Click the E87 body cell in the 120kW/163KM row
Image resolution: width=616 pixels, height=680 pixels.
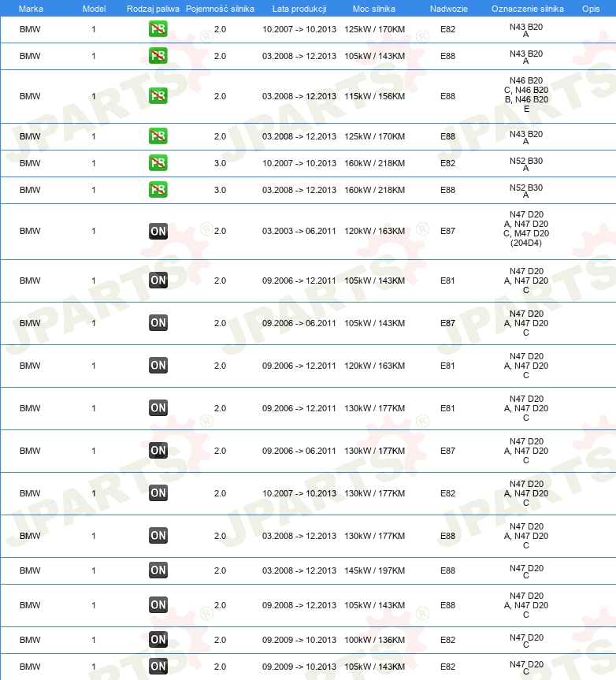pos(447,231)
